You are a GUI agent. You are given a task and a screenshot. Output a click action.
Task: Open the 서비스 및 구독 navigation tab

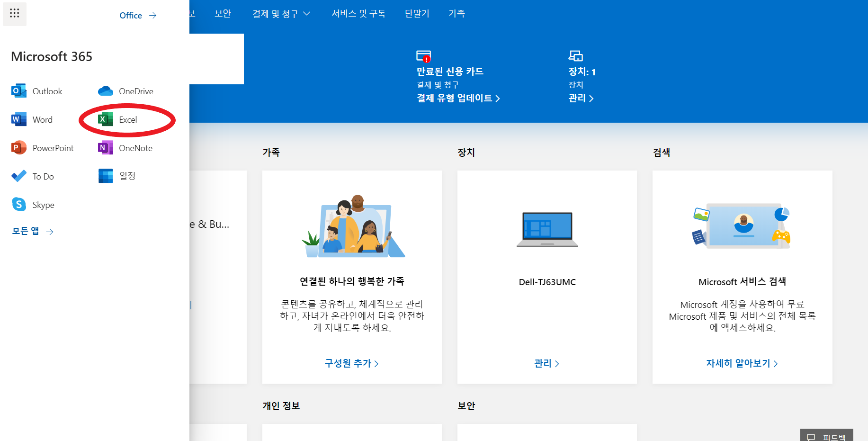tap(358, 14)
